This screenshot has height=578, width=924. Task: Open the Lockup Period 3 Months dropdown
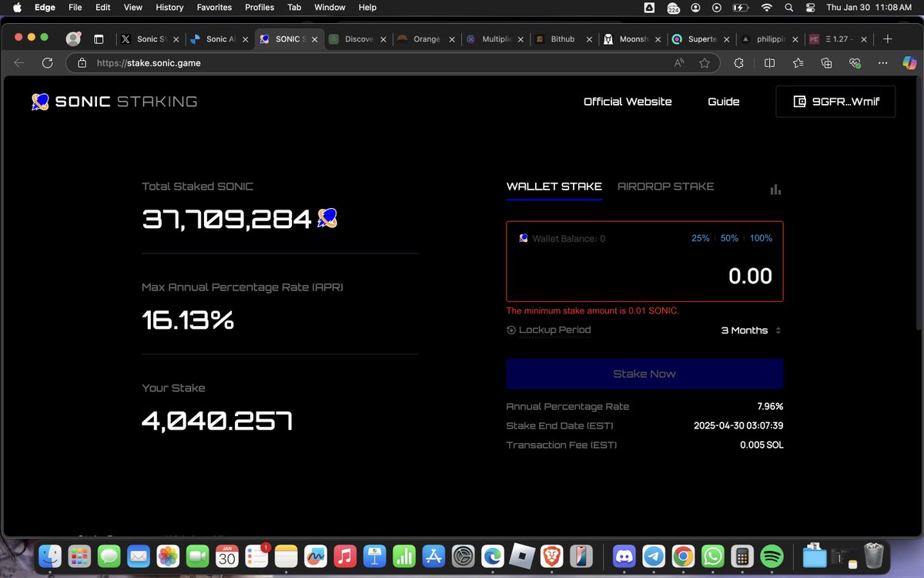coord(752,331)
